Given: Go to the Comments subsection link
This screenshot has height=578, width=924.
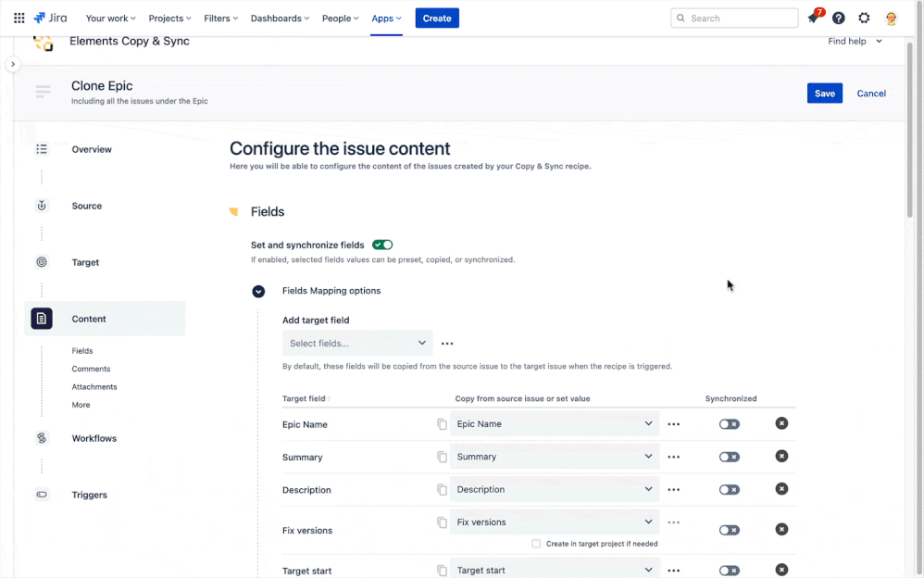Looking at the screenshot, I should coord(91,369).
